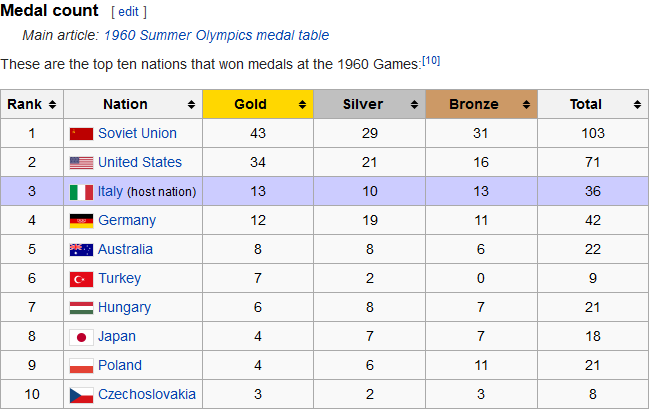Open reference footnote 10
This screenshot has height=409, width=649.
coord(431,60)
